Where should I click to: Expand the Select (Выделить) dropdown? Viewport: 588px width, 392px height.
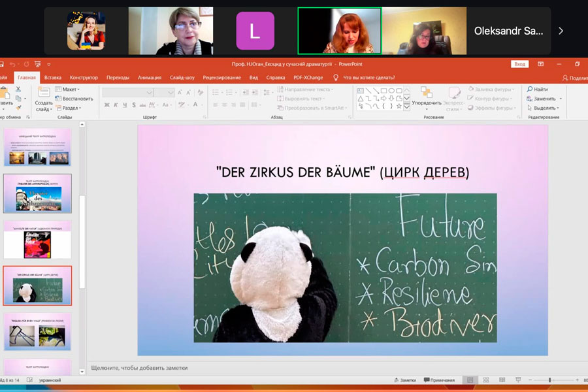[x=544, y=108]
